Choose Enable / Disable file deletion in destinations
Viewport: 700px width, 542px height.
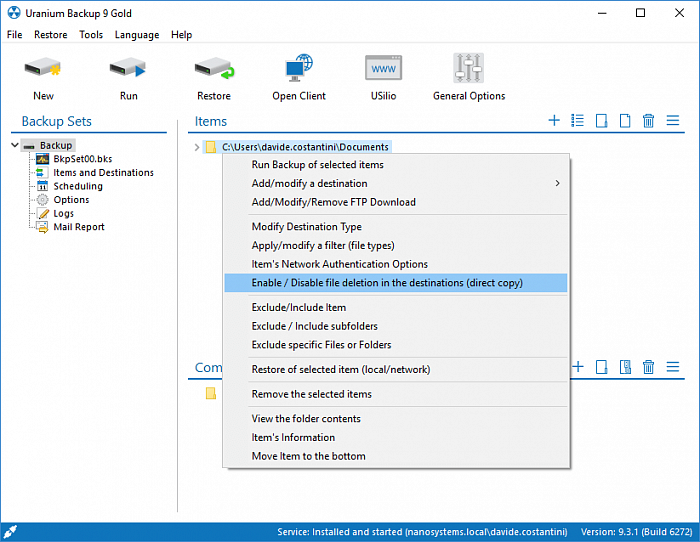(396, 283)
